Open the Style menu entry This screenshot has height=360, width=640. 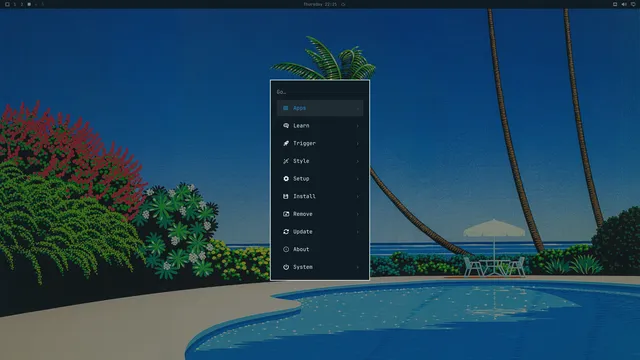[320, 161]
